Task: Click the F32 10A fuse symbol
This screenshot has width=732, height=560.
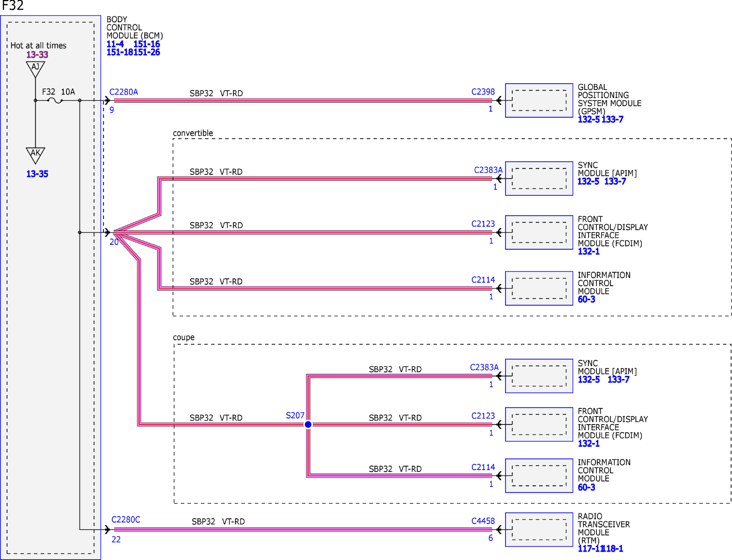Action: 55,100
